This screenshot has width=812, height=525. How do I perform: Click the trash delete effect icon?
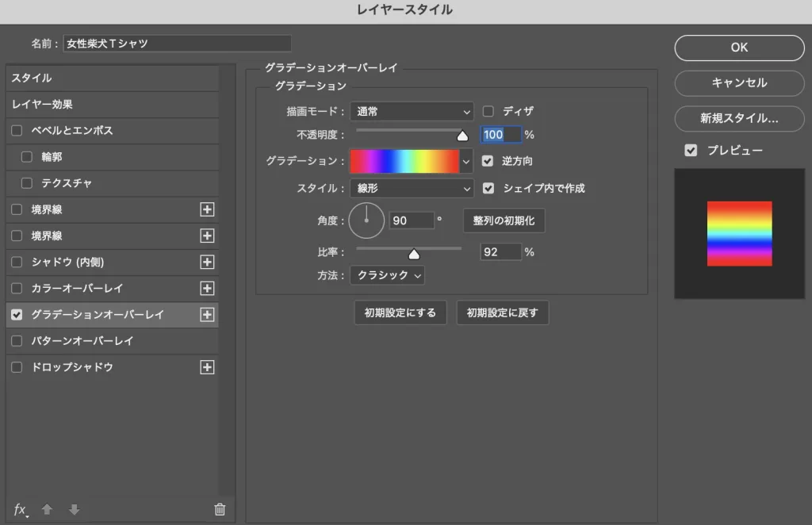click(x=220, y=509)
